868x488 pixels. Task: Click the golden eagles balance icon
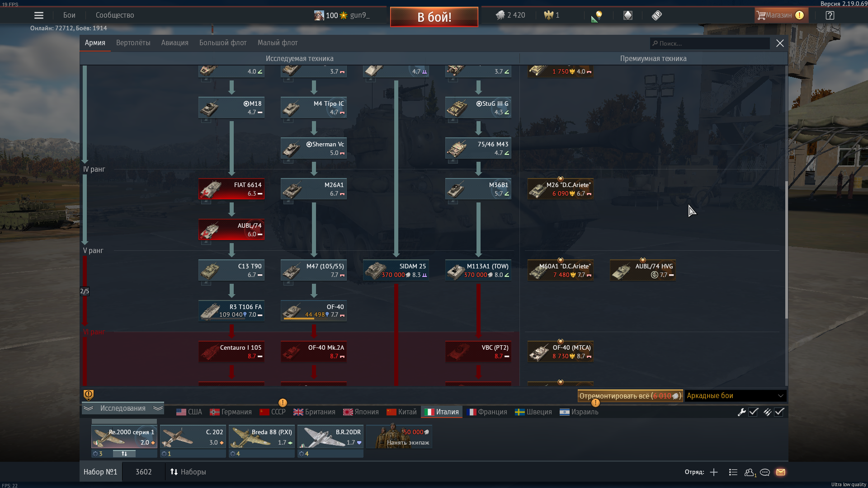(548, 15)
